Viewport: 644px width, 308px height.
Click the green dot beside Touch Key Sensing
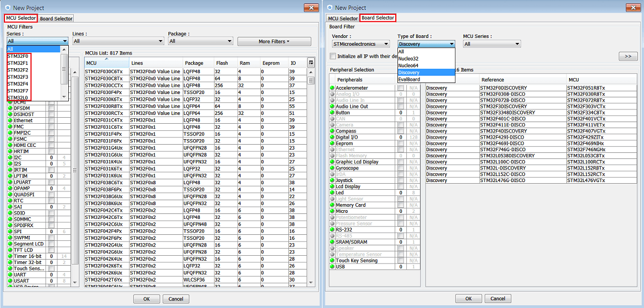332,261
